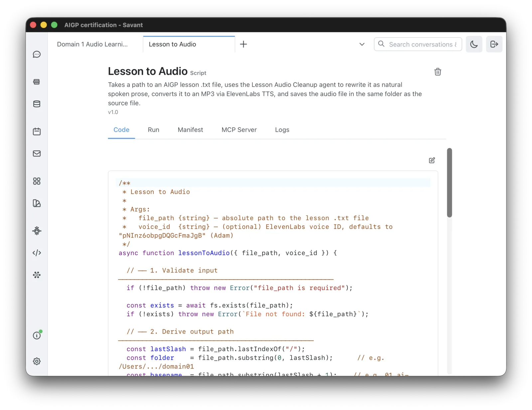This screenshot has width=532, height=410.
Task: Click the vertical scrollbar thumb
Action: [x=450, y=183]
